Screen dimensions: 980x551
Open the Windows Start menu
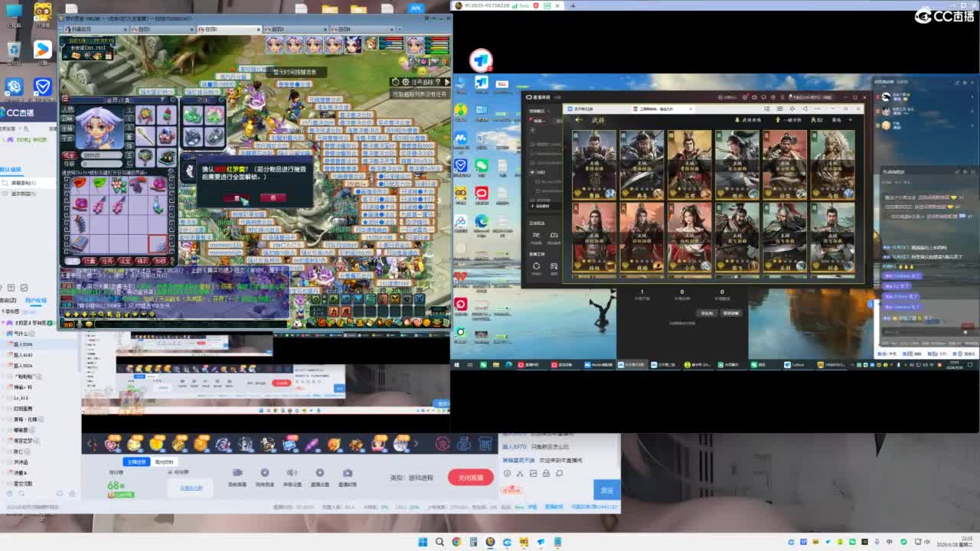pos(423,543)
